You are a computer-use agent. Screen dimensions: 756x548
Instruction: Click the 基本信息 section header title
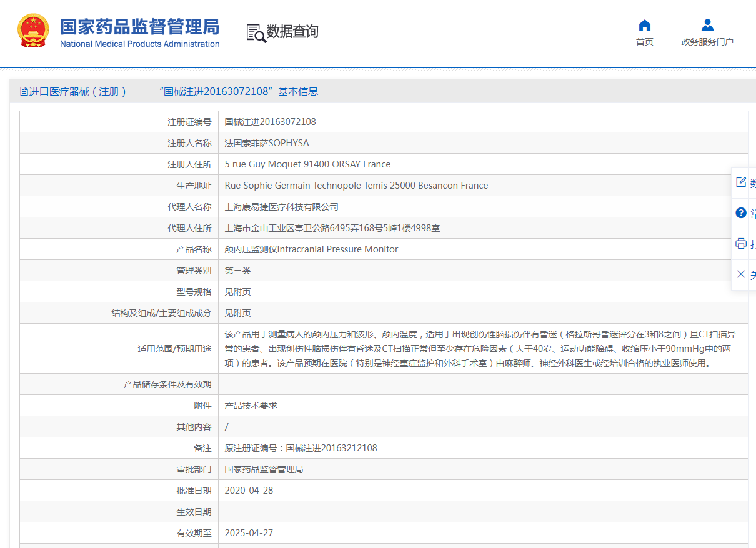pyautogui.click(x=298, y=92)
